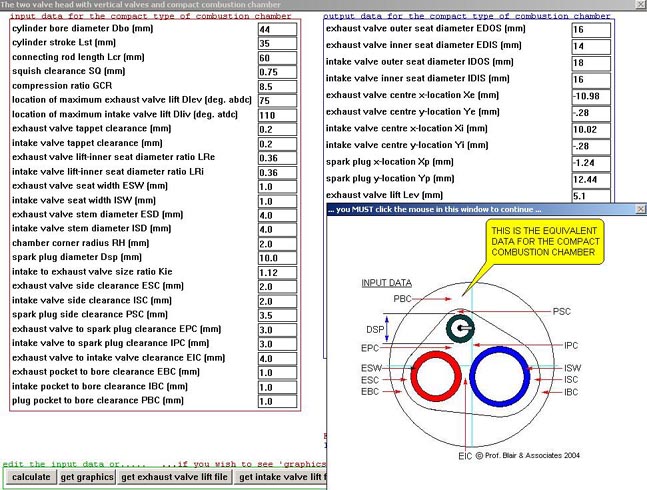
Task: Click the yellow callout about compact combustion chamber
Action: [544, 241]
